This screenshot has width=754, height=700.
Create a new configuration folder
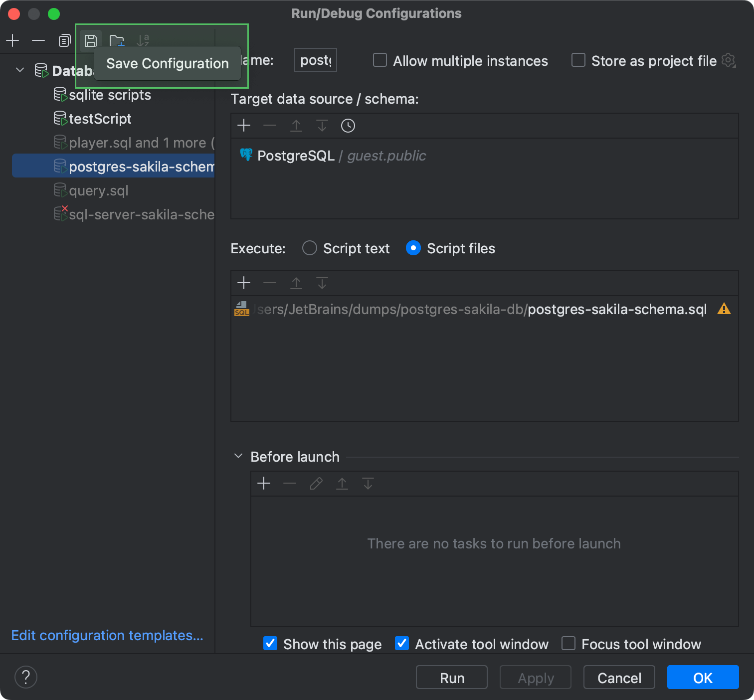(x=117, y=40)
